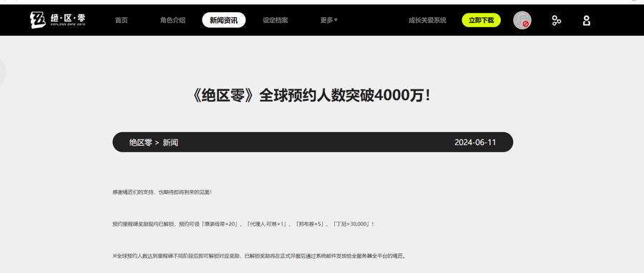
Task: Click the 立即下载 download button
Action: point(482,20)
